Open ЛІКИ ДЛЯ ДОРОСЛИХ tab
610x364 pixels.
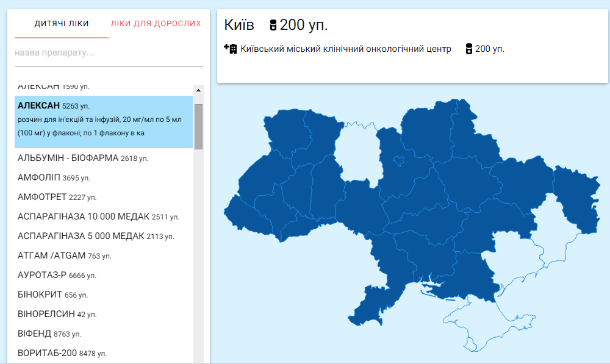[x=156, y=23]
